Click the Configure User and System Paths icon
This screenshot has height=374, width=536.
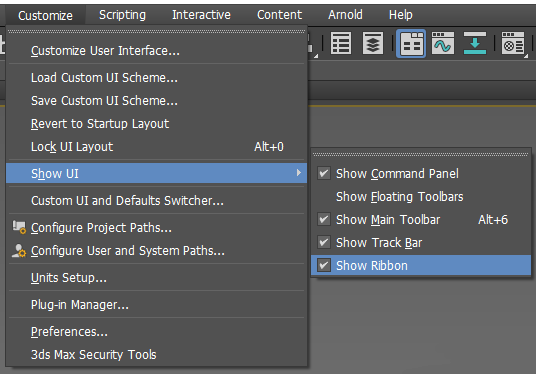pos(19,251)
